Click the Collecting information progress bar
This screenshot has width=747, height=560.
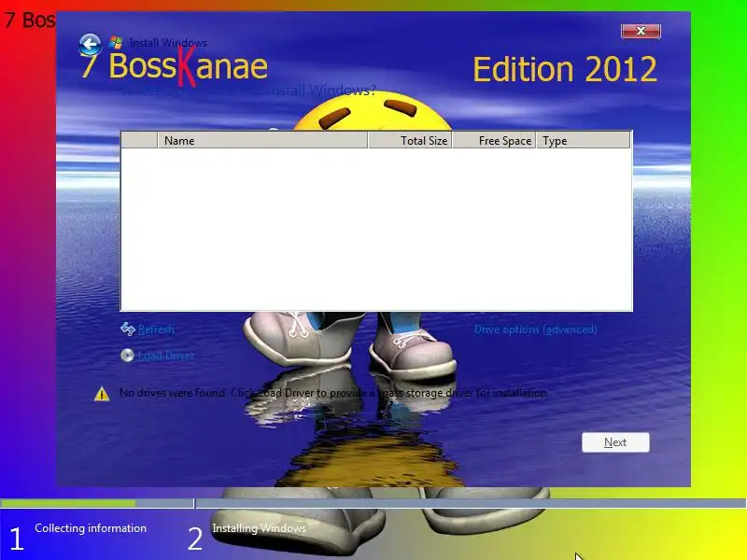[x=97, y=503]
